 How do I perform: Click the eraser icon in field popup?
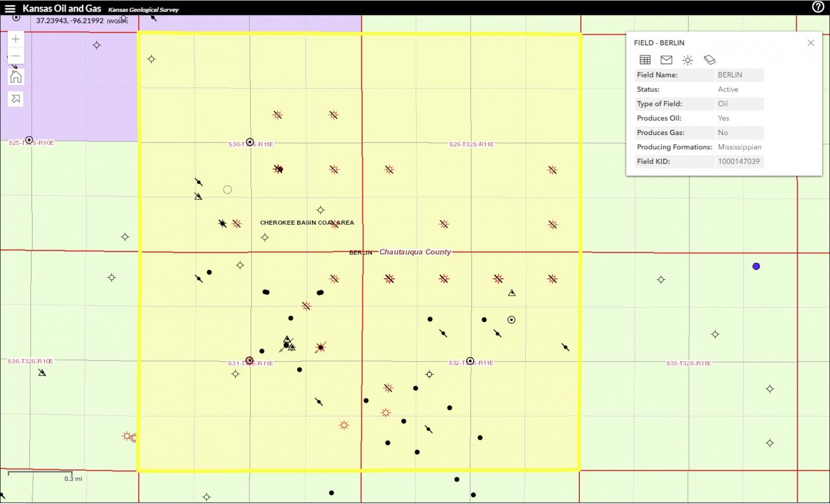pos(709,60)
